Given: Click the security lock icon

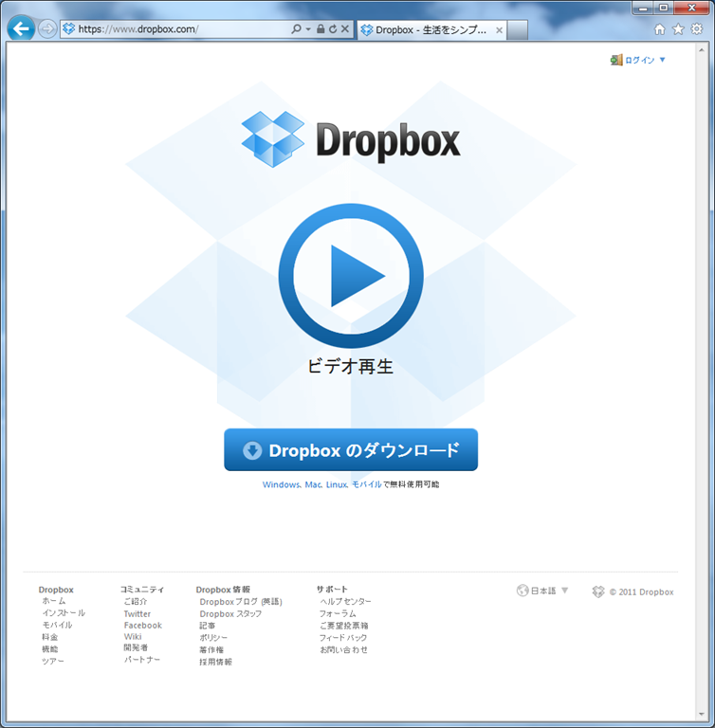Looking at the screenshot, I should (321, 28).
